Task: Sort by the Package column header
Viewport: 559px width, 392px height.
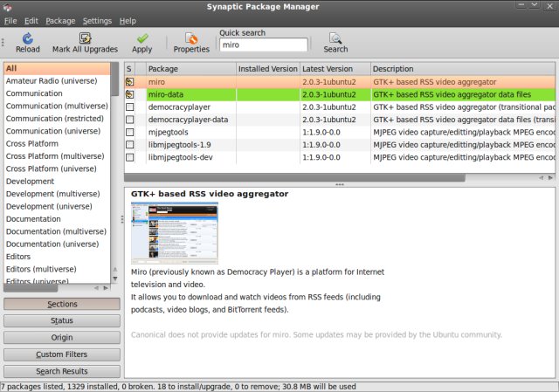Action: coord(190,68)
